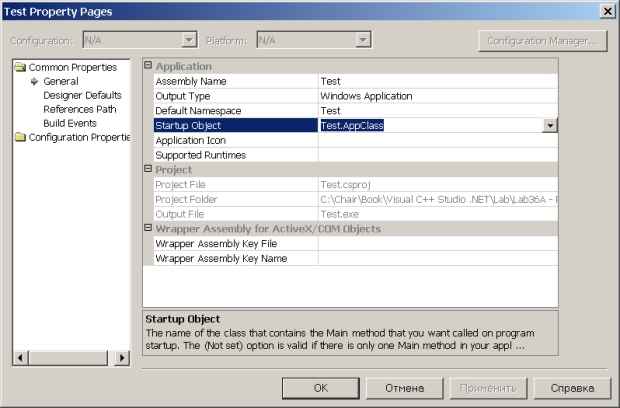Click the Application Icon value field

tap(437, 141)
